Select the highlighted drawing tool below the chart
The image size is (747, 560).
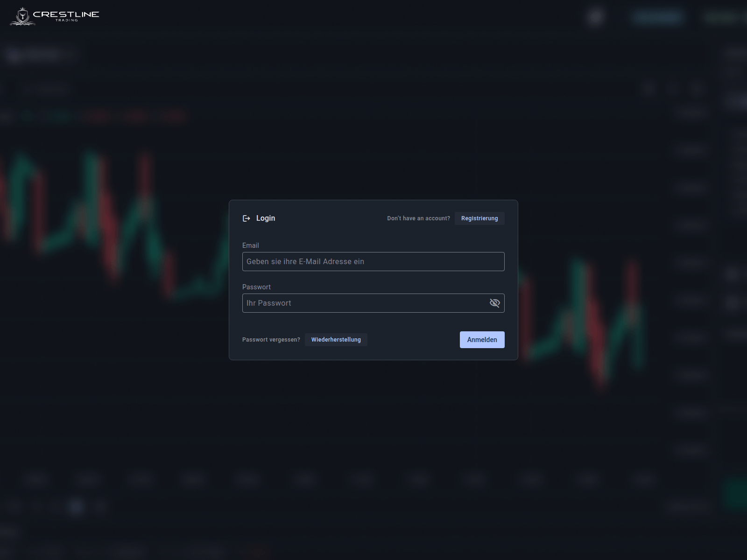coord(76,506)
